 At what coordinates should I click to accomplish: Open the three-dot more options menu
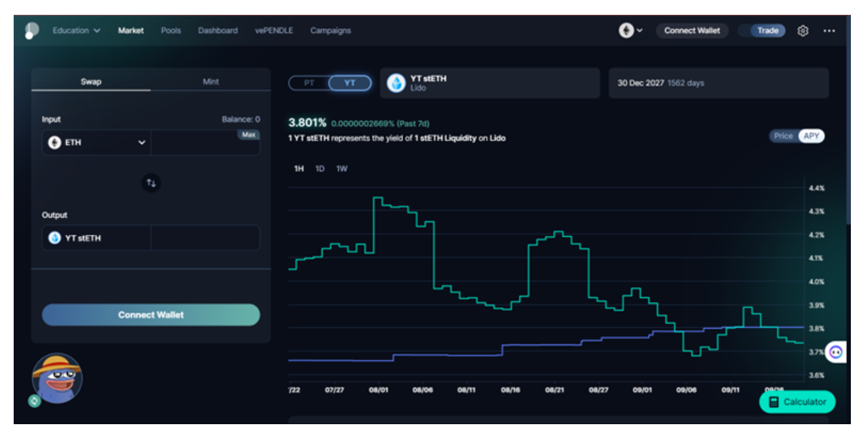[829, 31]
